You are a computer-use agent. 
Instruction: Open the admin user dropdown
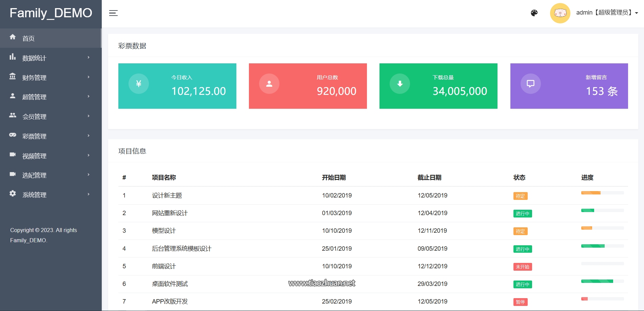[607, 13]
